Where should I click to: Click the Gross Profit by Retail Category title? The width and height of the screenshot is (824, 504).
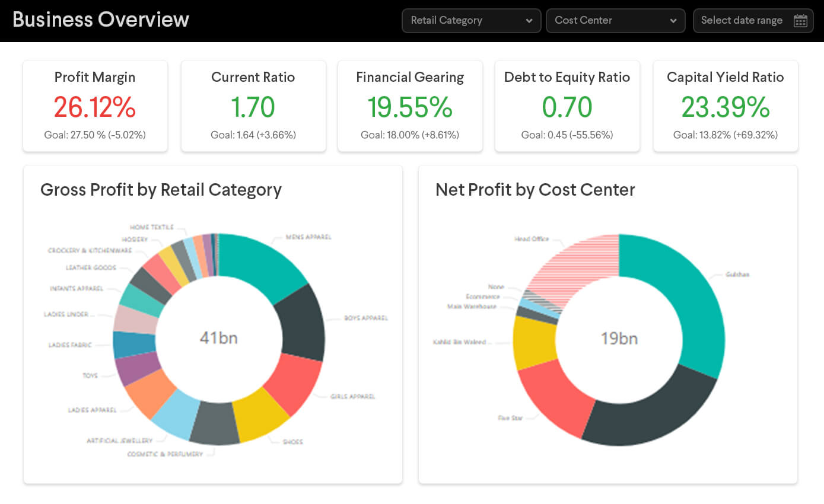[x=160, y=190]
